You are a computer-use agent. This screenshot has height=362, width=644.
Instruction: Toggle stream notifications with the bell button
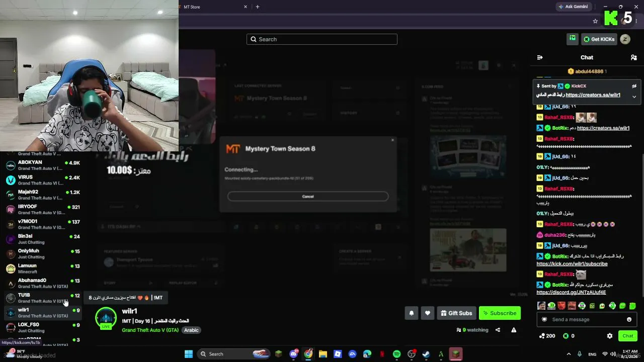tap(412, 313)
